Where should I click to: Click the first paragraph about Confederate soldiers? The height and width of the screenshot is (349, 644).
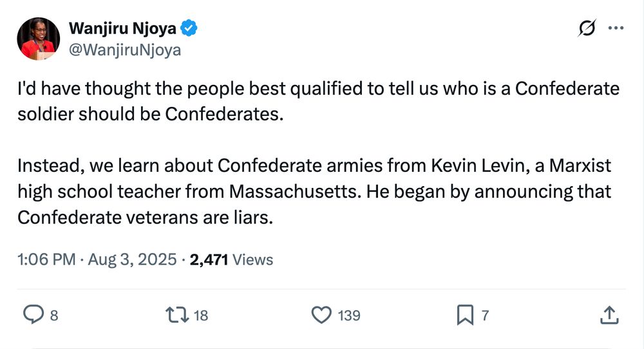(318, 101)
